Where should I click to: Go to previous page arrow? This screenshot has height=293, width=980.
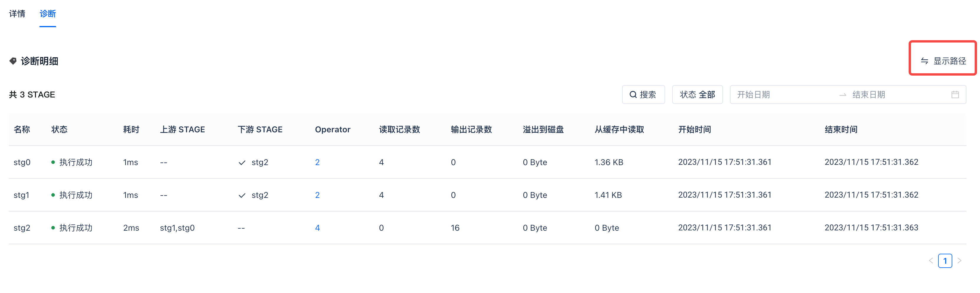pyautogui.click(x=931, y=261)
